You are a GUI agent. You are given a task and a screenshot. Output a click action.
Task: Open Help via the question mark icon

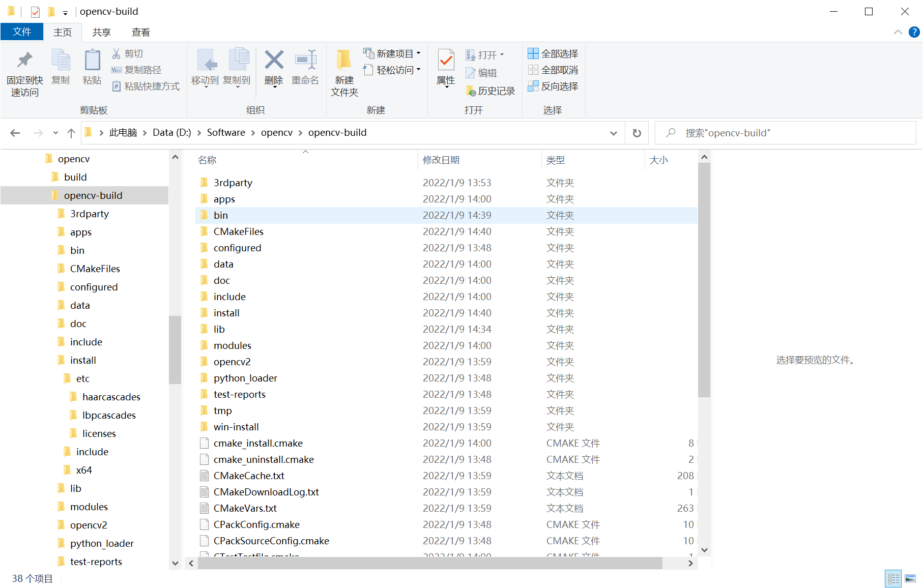914,32
